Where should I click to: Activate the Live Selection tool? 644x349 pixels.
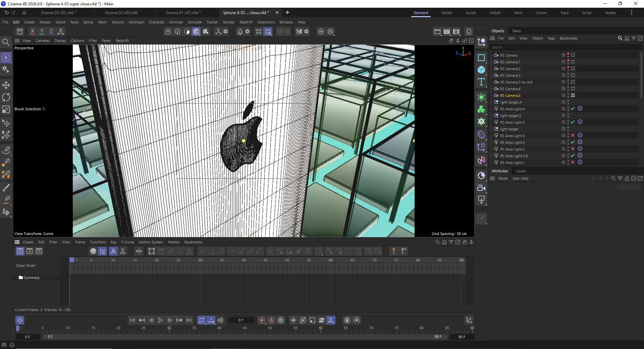[x=6, y=58]
